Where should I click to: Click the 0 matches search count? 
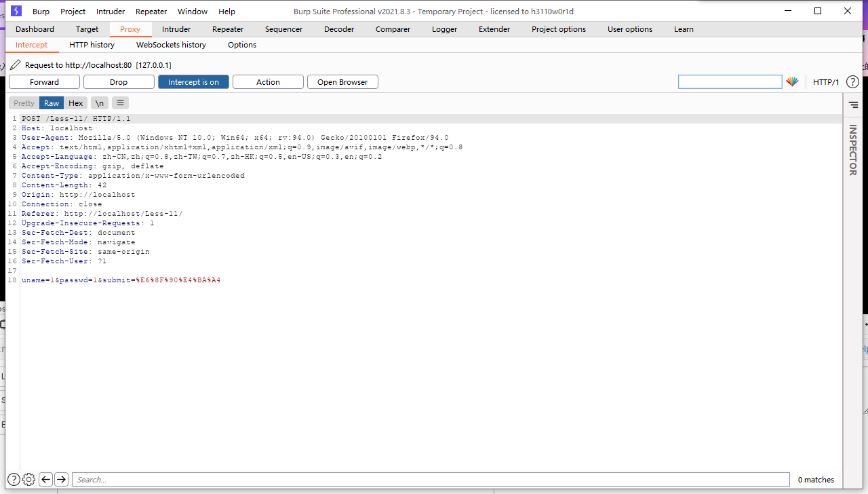coord(816,480)
